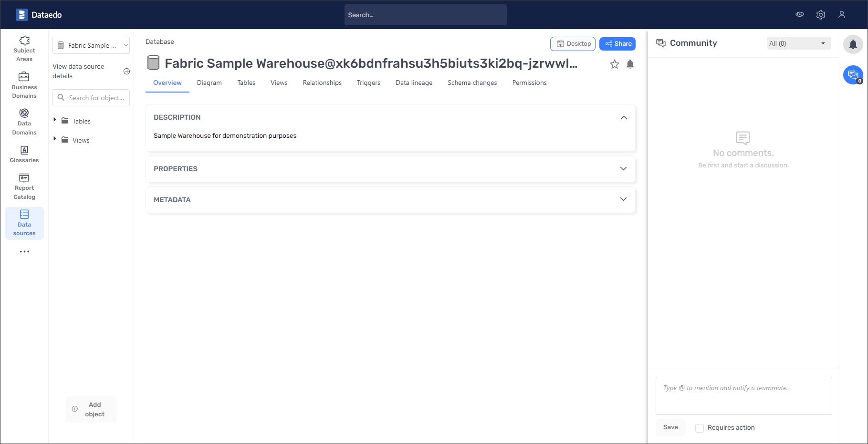This screenshot has height=444, width=868.
Task: Open the All (0) comments filter
Action: 799,43
